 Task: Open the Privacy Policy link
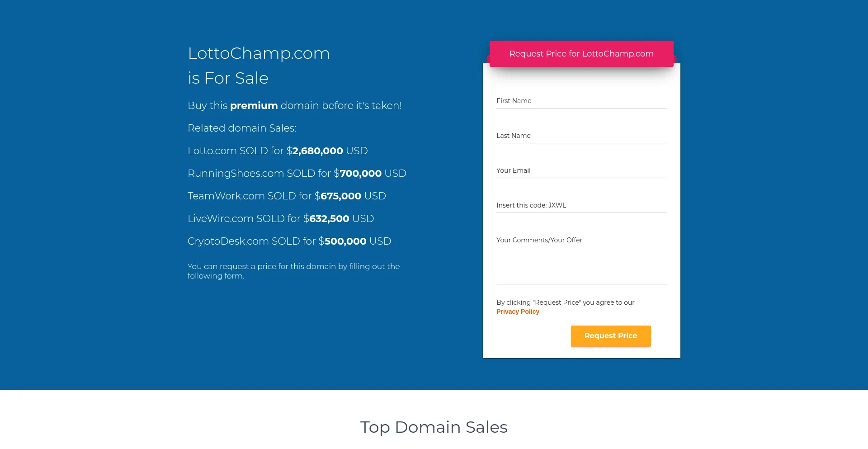point(518,312)
